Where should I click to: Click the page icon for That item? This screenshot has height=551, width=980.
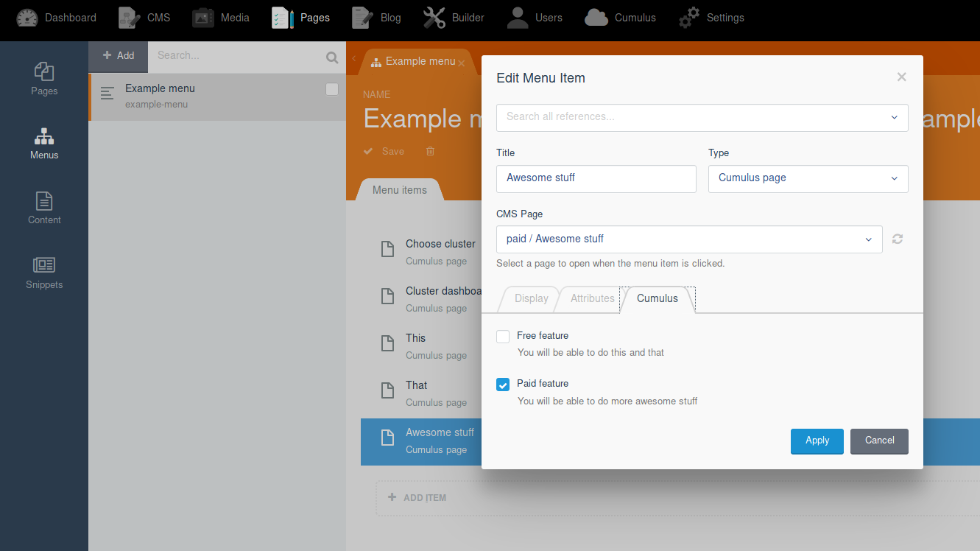pos(387,390)
